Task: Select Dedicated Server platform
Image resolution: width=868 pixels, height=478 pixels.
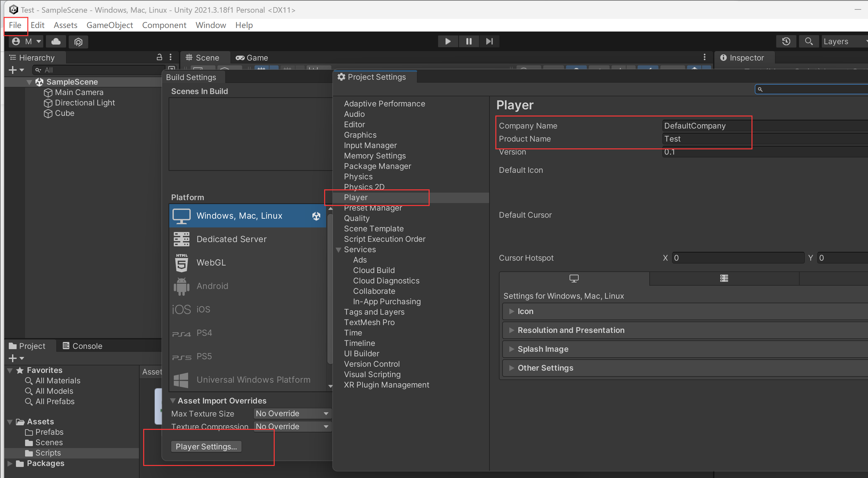Action: coord(247,239)
